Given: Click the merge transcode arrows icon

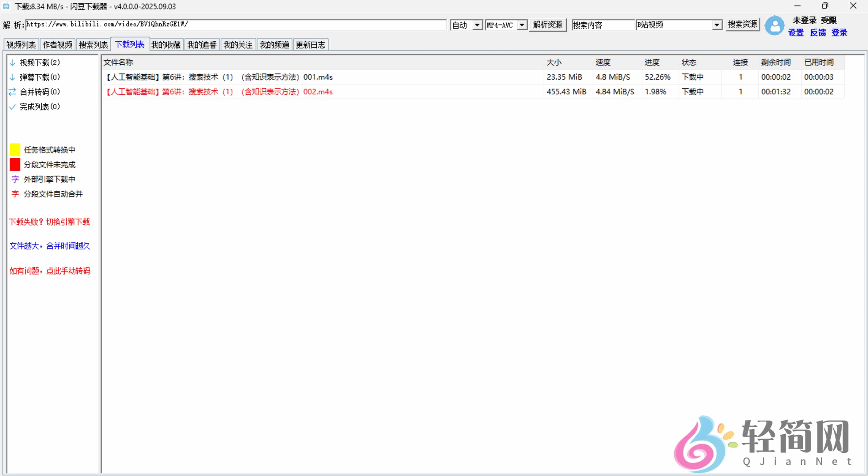Looking at the screenshot, I should click(x=13, y=92).
